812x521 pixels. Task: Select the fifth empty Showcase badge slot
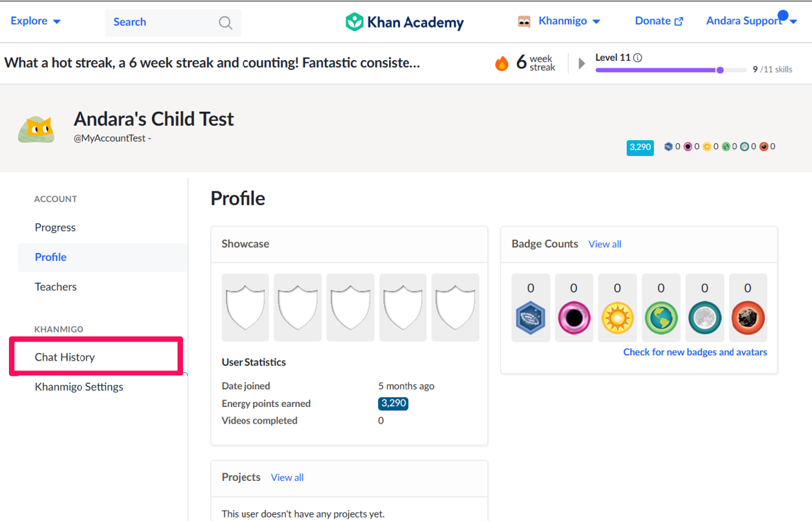coord(455,307)
